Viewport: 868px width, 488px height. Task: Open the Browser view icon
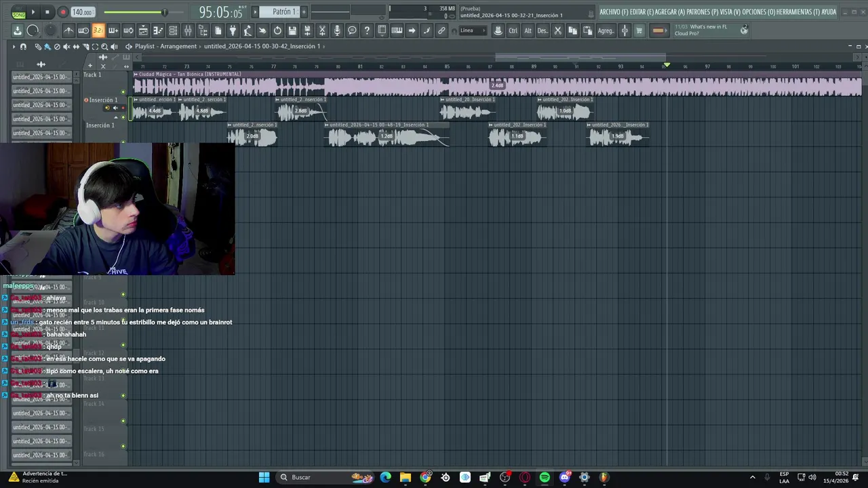click(203, 30)
